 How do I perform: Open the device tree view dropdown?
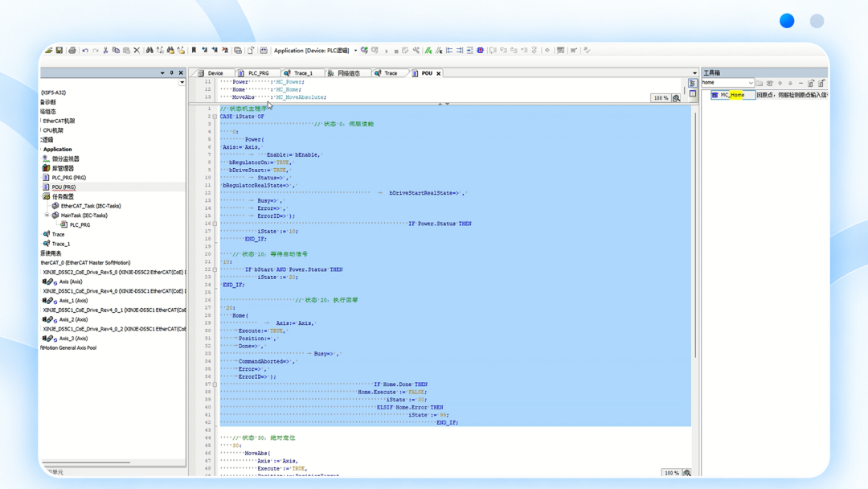pyautogui.click(x=182, y=83)
